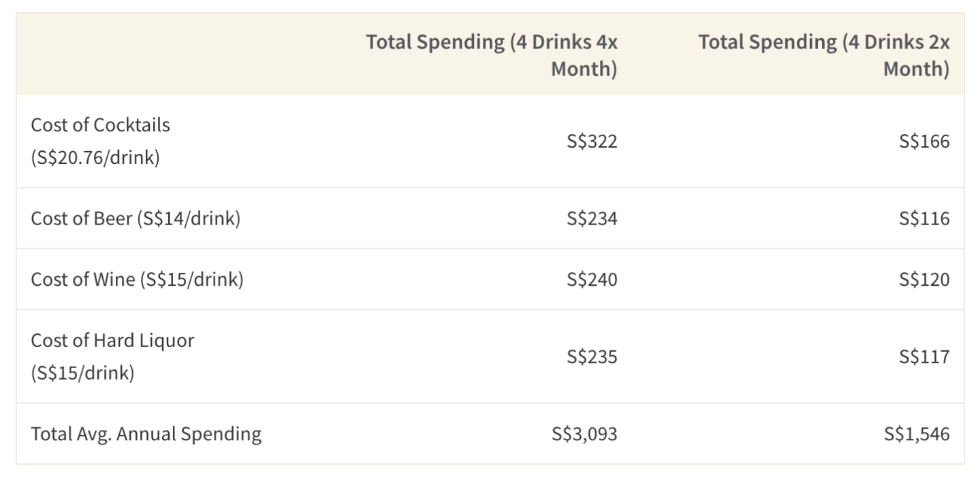This screenshot has width=980, height=479.
Task: Select the Cost of Wine row label
Action: 136,280
